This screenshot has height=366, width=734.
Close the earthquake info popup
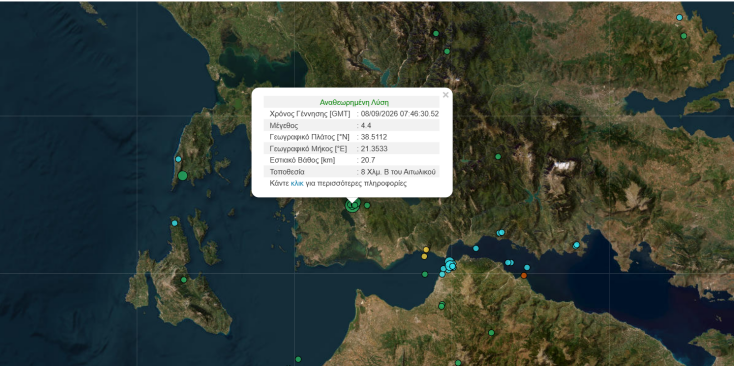(x=445, y=95)
